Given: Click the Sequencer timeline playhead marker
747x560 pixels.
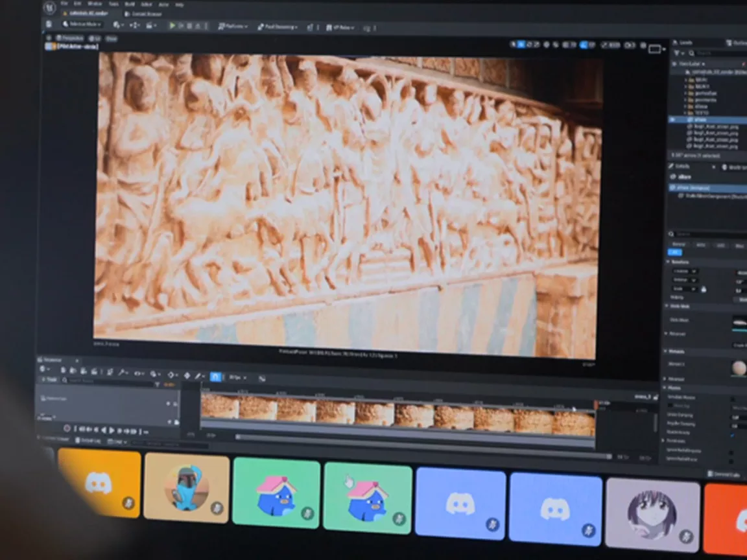Looking at the screenshot, I should point(595,404).
